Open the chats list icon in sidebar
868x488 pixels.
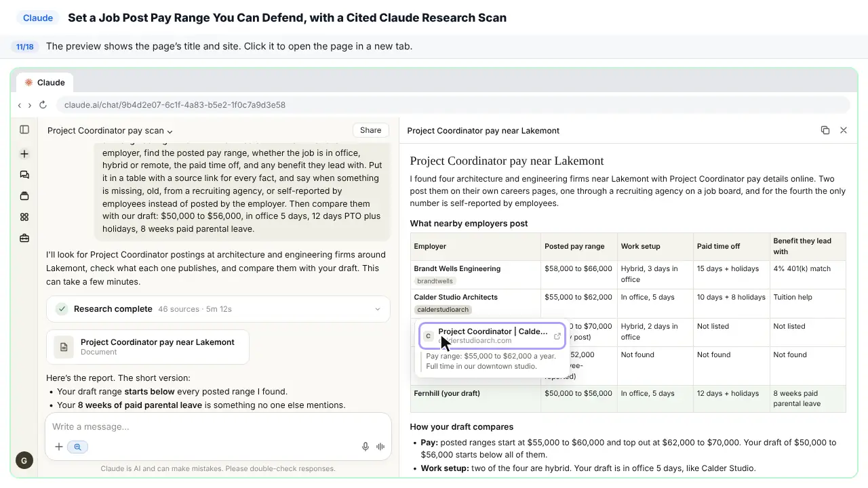pyautogui.click(x=24, y=175)
